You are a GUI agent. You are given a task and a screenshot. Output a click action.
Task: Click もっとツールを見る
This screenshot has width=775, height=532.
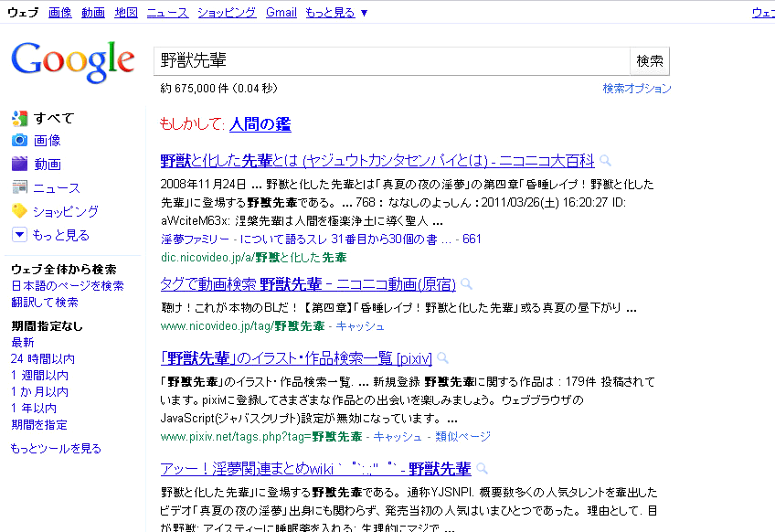pos(56,449)
